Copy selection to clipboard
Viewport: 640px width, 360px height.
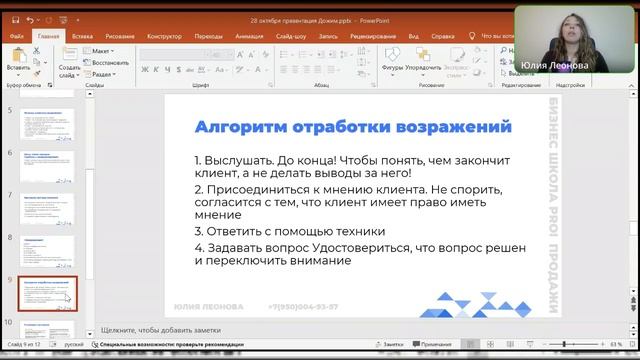click(x=37, y=62)
